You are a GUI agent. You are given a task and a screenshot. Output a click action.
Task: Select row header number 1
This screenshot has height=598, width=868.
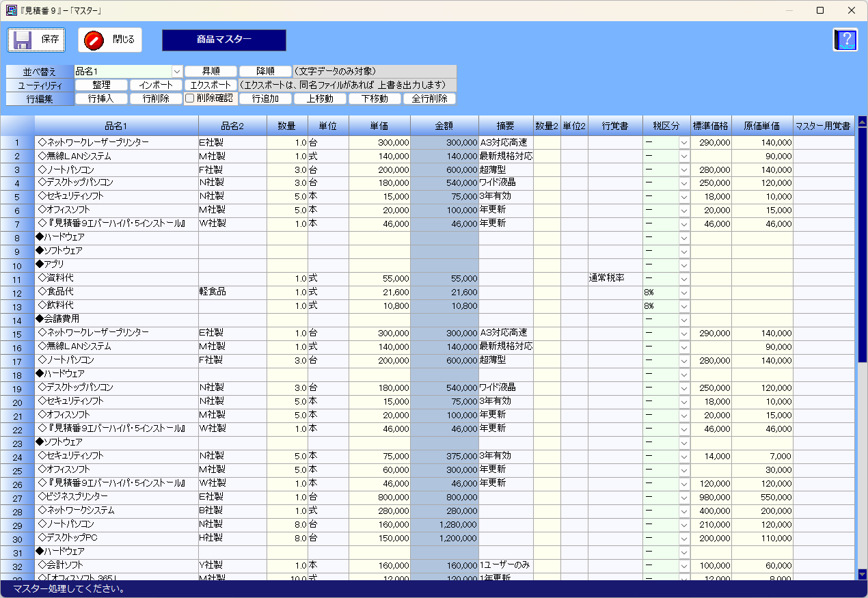point(17,142)
